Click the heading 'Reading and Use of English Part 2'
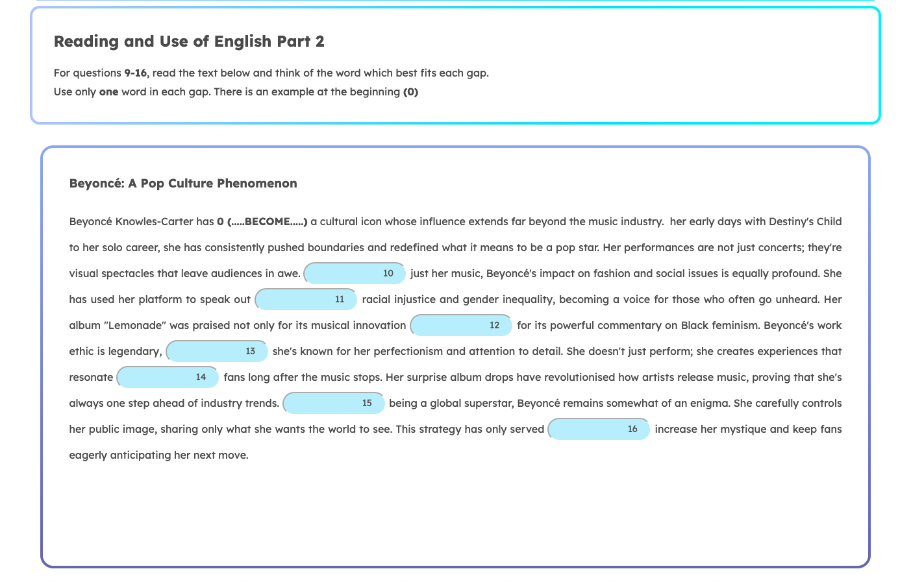 coord(189,42)
